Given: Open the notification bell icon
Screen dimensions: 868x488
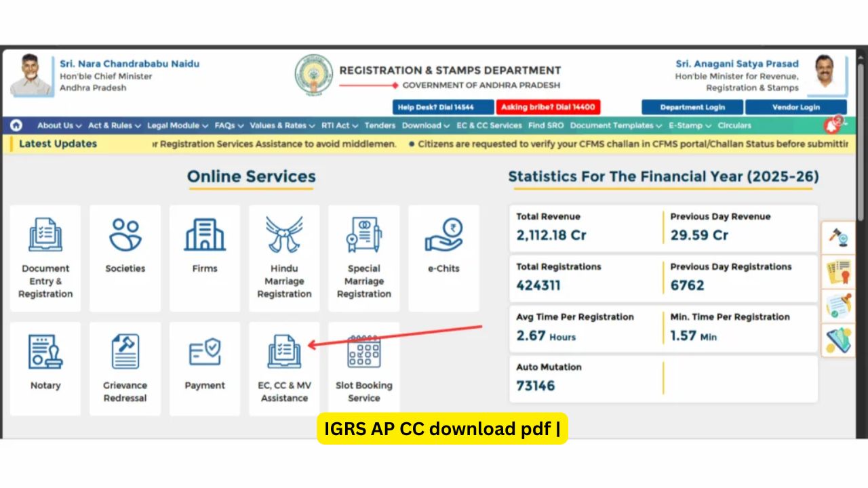Looking at the screenshot, I should pos(831,126).
